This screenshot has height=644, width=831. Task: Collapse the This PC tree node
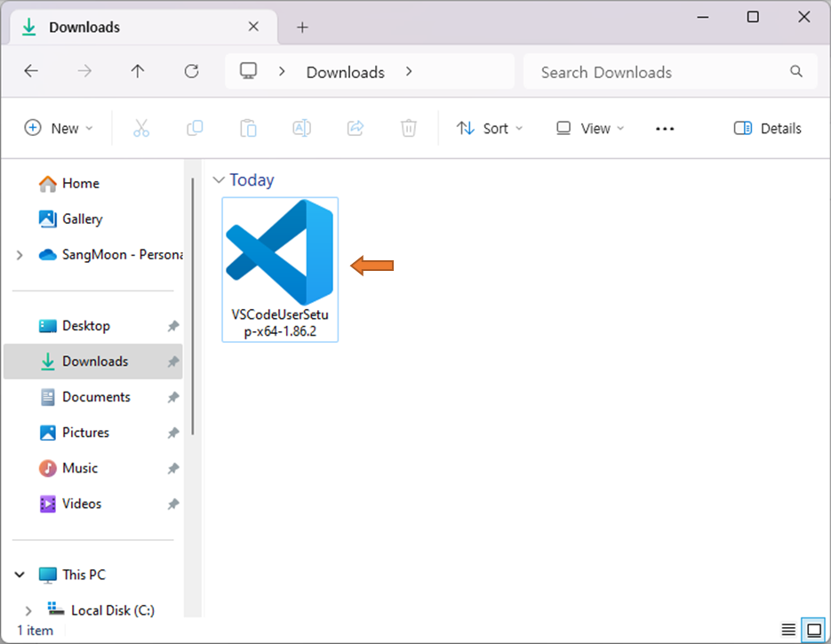(20, 575)
